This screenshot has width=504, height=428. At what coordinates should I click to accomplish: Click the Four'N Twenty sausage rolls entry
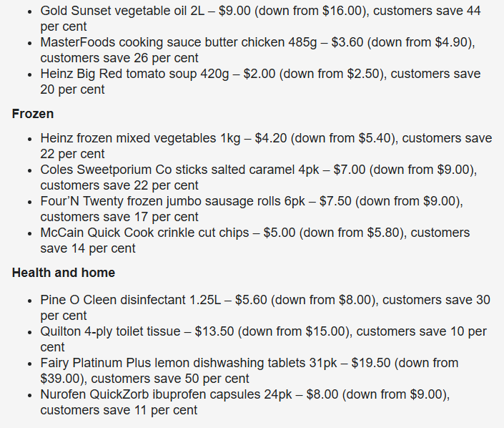point(252,209)
